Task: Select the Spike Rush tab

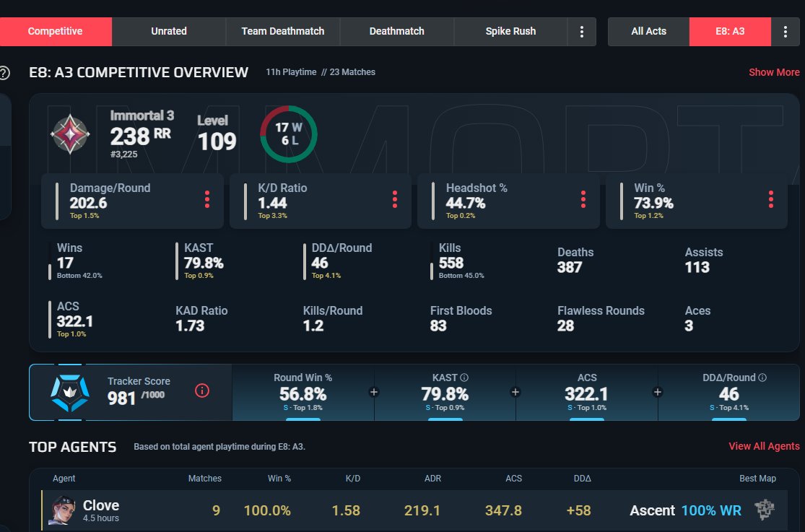Action: [x=510, y=31]
